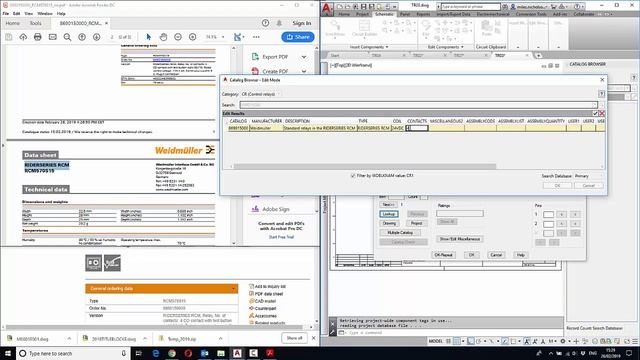Click the Add to inquiry list option
This screenshot has width=640, height=360.
click(267, 287)
